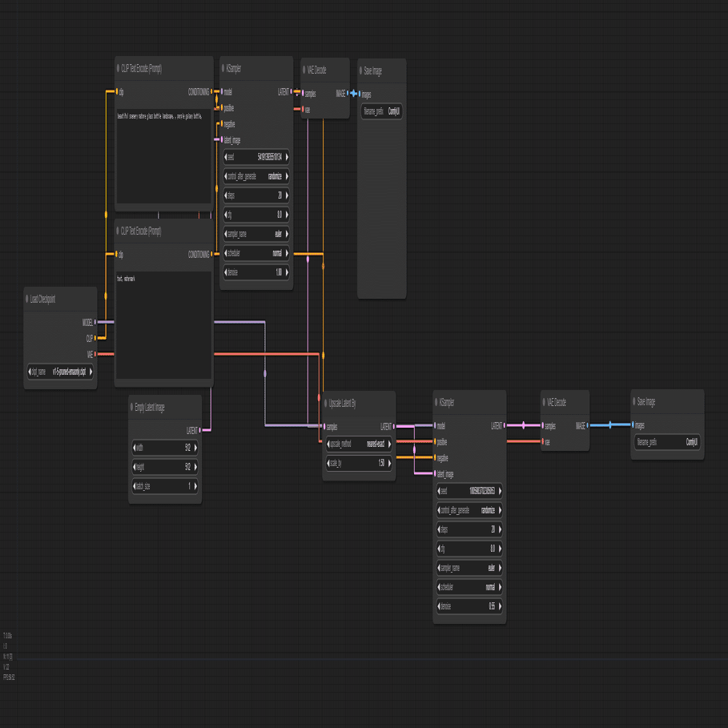Open sampler_name euler combo in the denoise 1.00 KSampler
The image size is (728, 728).
(x=256, y=234)
